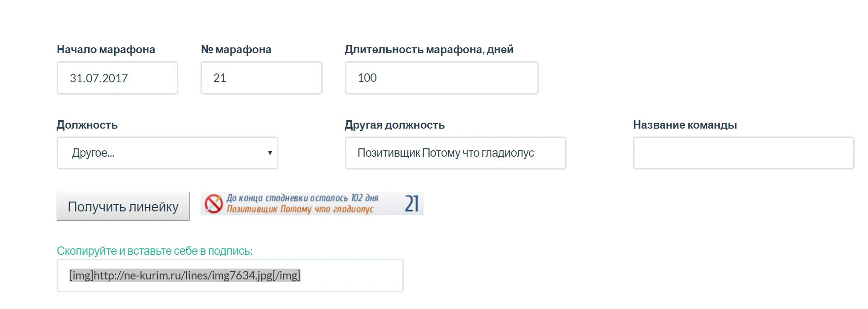Click the no-smoking icon in the banner
The height and width of the screenshot is (309, 868).
click(214, 204)
